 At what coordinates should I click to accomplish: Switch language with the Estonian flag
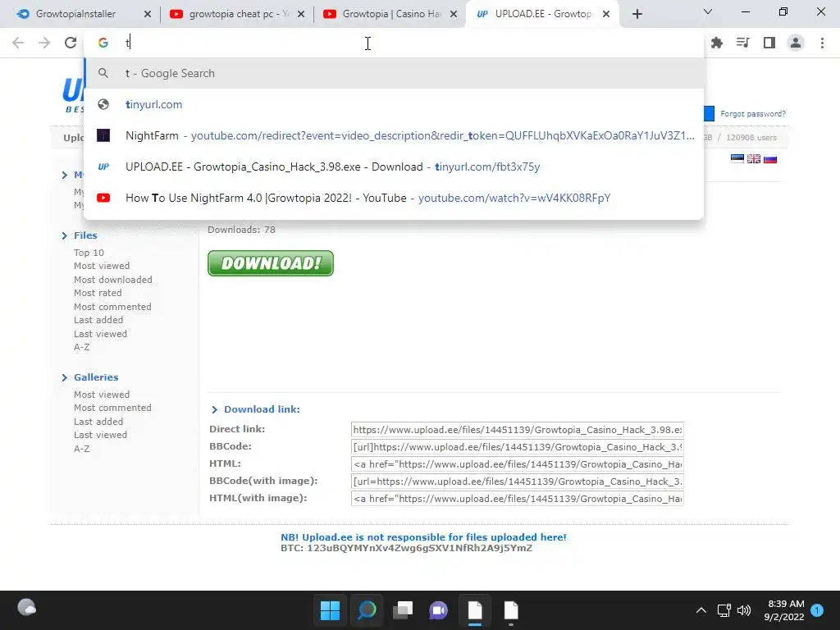737,158
